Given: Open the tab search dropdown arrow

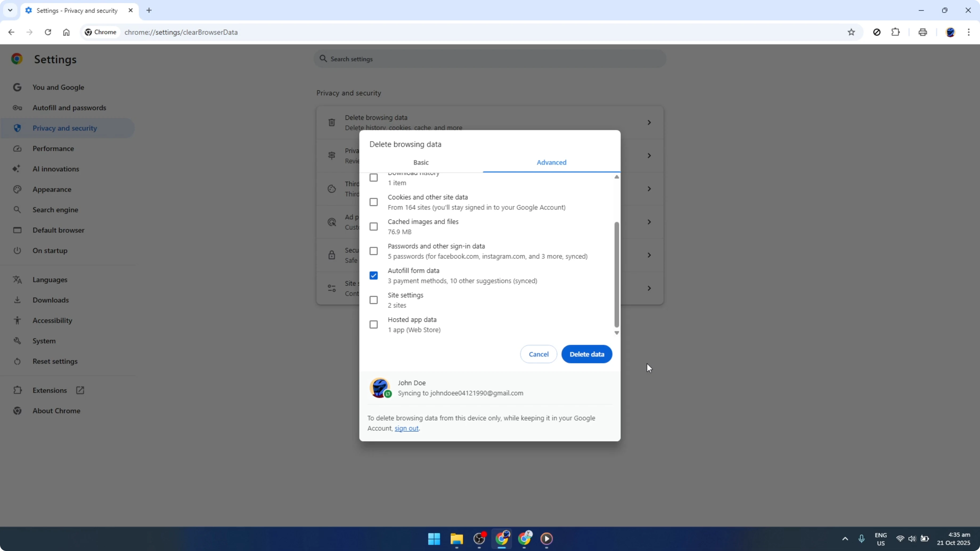Looking at the screenshot, I should pyautogui.click(x=10, y=10).
